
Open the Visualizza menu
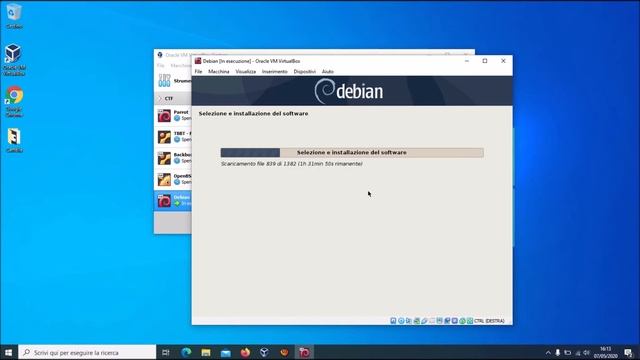pyautogui.click(x=246, y=71)
